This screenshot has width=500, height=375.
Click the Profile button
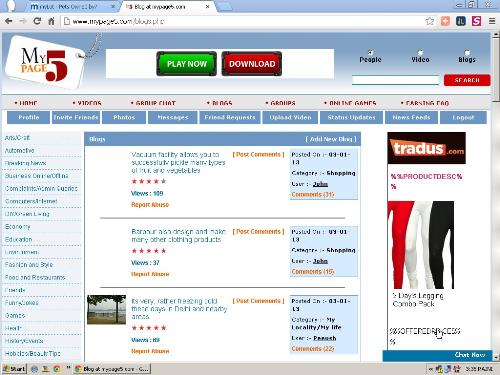tap(29, 117)
